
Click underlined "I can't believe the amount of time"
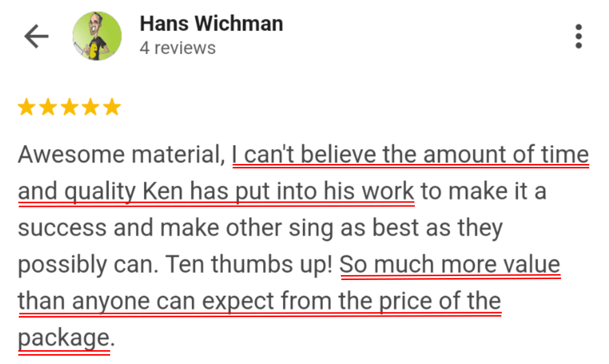(x=410, y=155)
